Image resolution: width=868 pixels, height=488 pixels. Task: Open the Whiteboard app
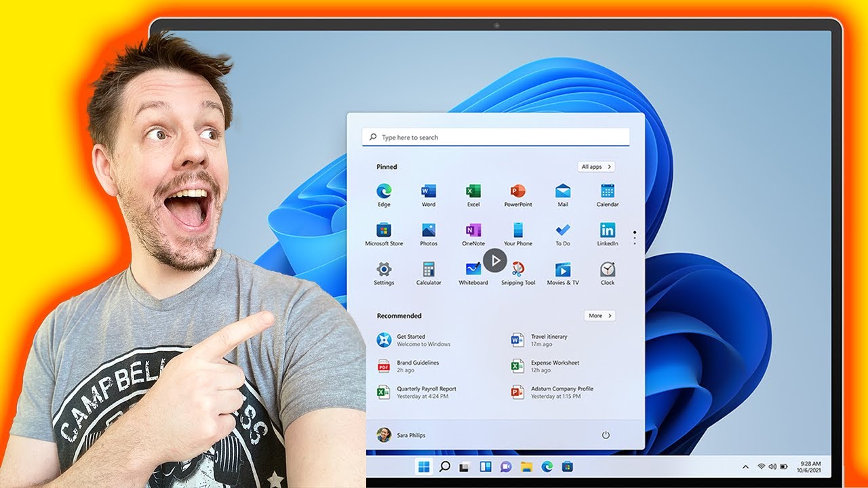pyautogui.click(x=473, y=273)
